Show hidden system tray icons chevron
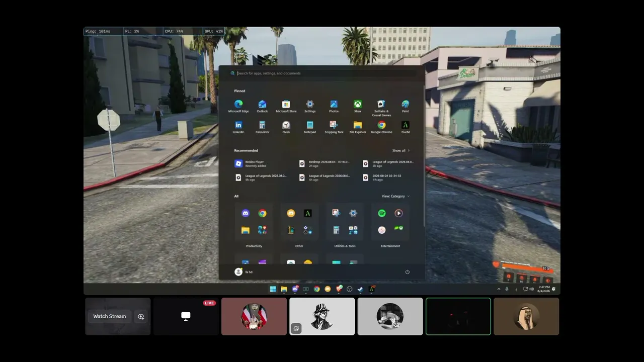644x362 pixels. pos(499,289)
